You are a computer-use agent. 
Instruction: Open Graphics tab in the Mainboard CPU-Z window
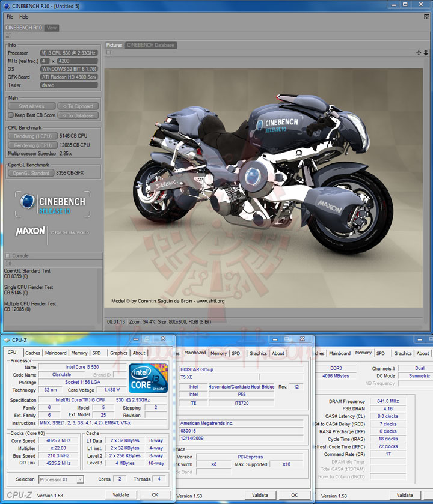(x=258, y=353)
